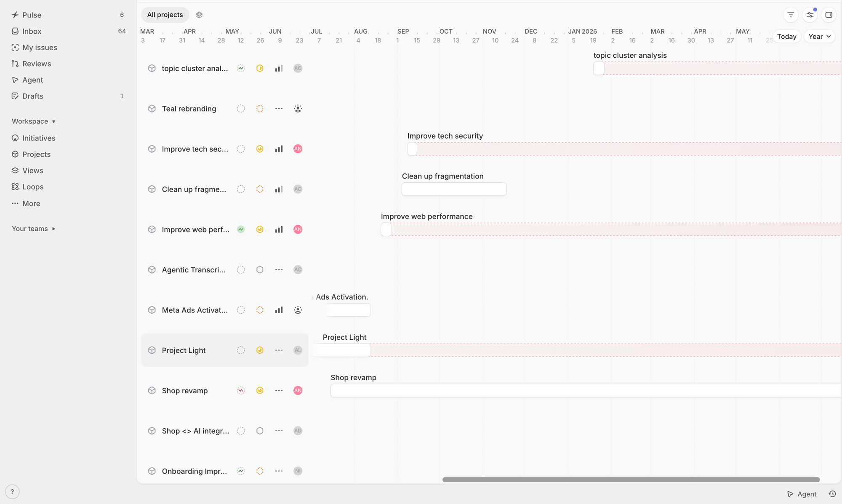
Task: Click the health icon for Shop revamp
Action: pyautogui.click(x=241, y=391)
